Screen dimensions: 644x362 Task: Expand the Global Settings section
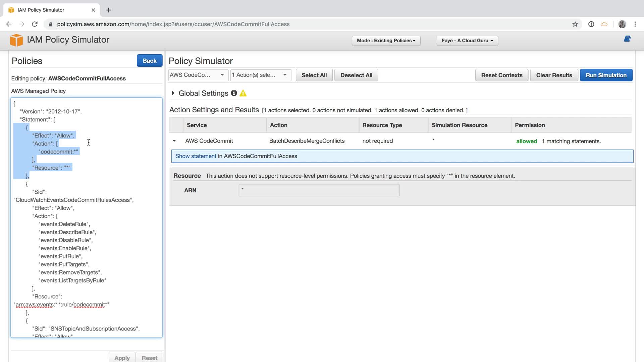coord(173,93)
